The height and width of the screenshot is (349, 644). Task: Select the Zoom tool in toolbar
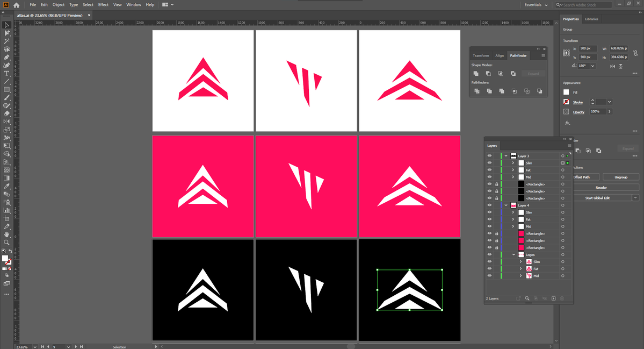[6, 243]
